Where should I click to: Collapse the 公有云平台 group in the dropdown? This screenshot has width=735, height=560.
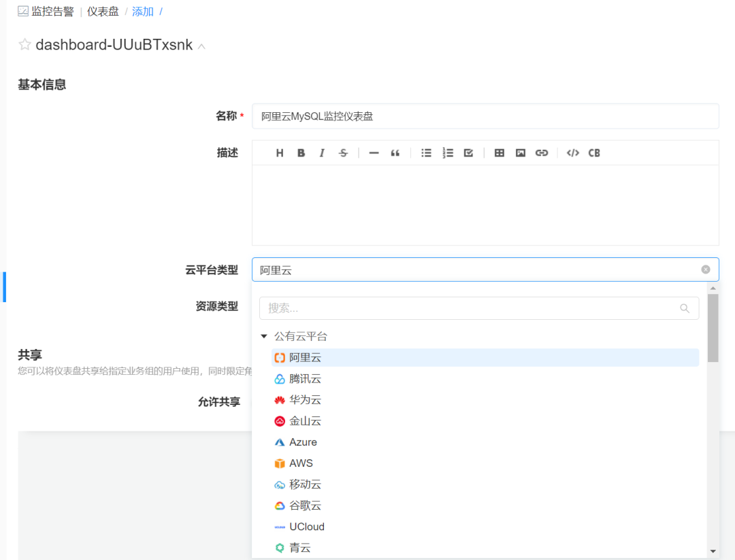click(x=264, y=335)
